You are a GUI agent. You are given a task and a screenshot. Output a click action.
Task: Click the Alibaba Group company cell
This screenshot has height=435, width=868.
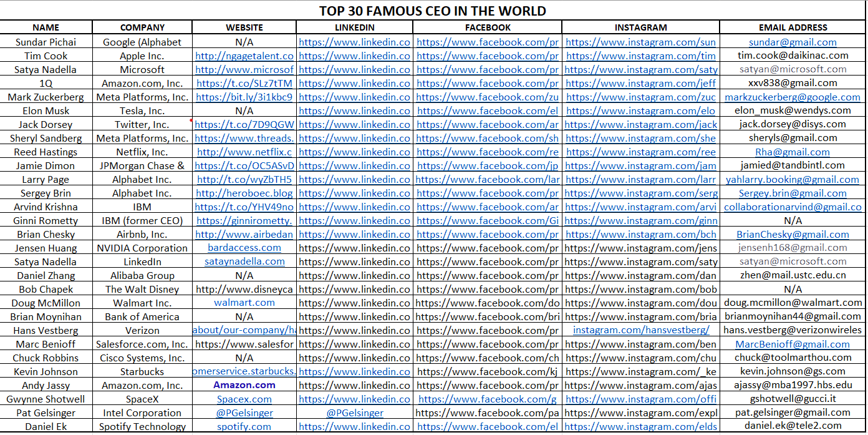142,275
